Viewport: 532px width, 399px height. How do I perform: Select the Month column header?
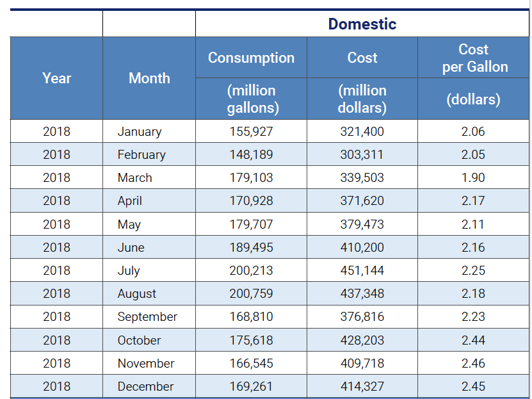(149, 78)
